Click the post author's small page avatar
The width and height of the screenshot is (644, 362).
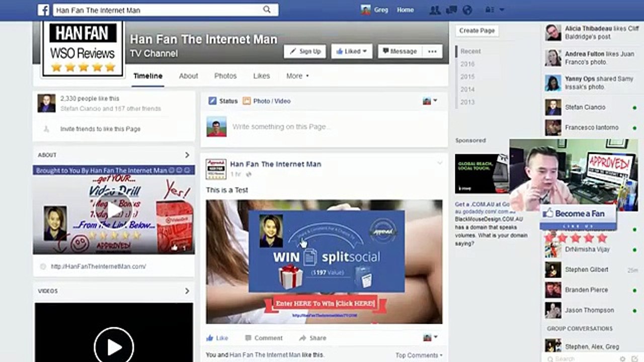click(x=216, y=169)
